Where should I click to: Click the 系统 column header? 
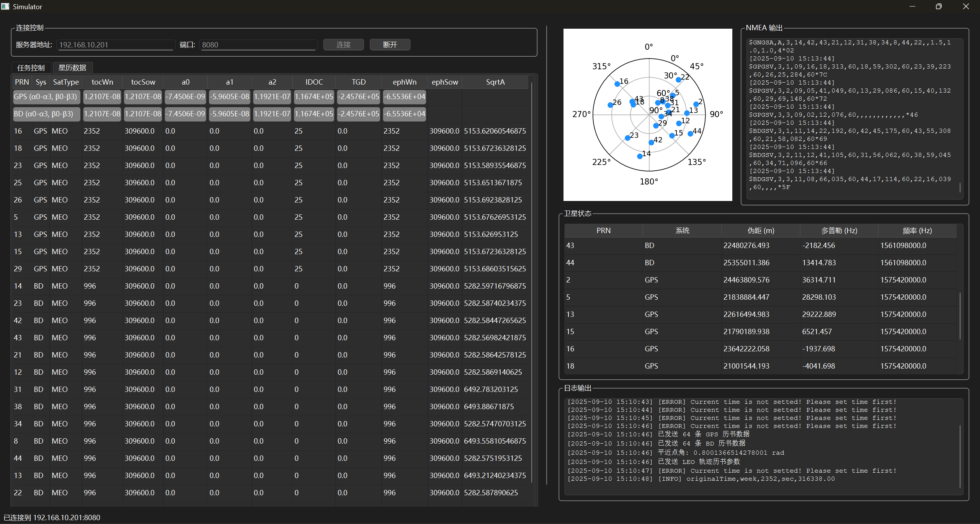tap(682, 231)
